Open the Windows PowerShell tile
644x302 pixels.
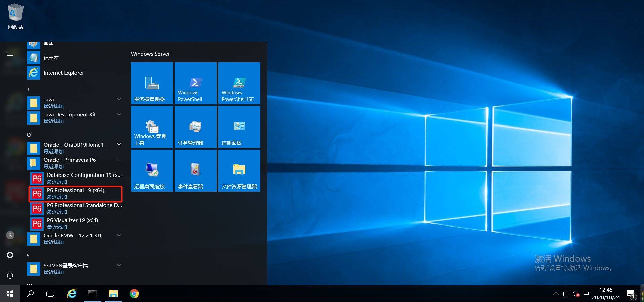[195, 83]
